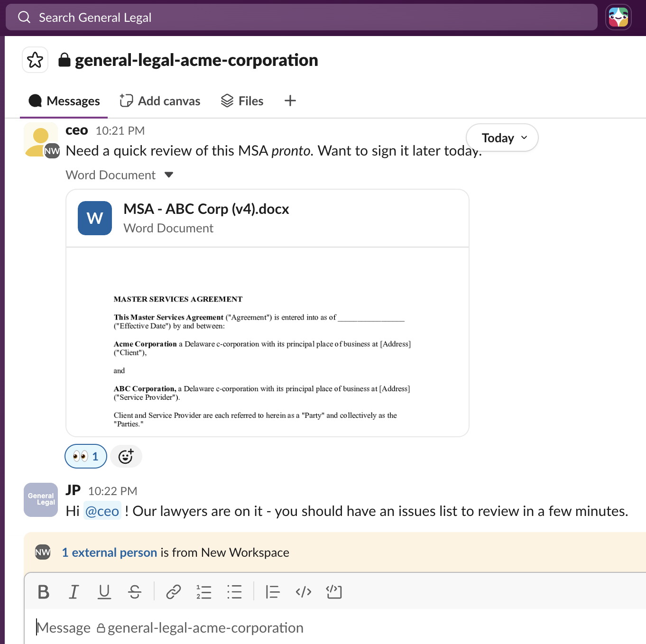Image resolution: width=646 pixels, height=644 pixels.
Task: Star the general-legal-acme-corporation channel
Action: click(35, 60)
